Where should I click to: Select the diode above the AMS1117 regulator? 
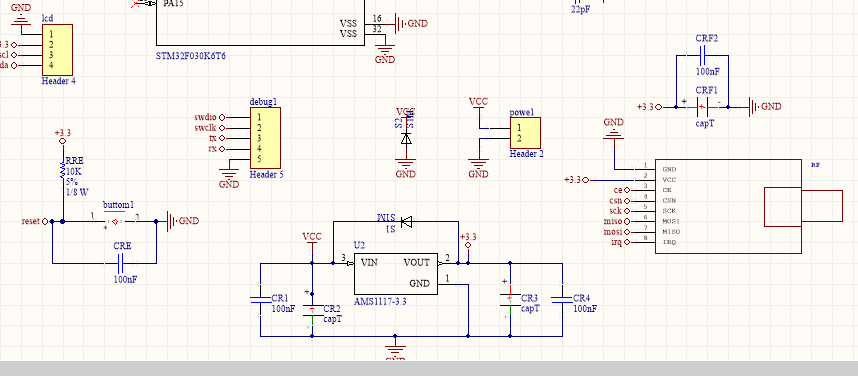coord(407,222)
